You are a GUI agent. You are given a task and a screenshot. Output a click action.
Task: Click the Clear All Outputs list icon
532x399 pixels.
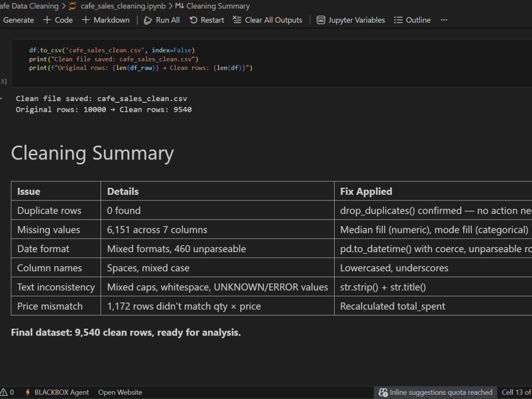pyautogui.click(x=237, y=20)
